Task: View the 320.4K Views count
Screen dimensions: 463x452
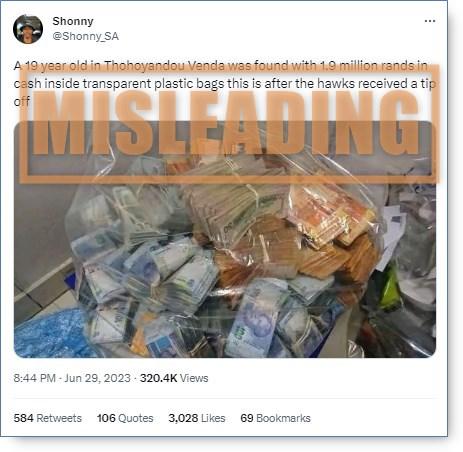Action: (x=174, y=378)
